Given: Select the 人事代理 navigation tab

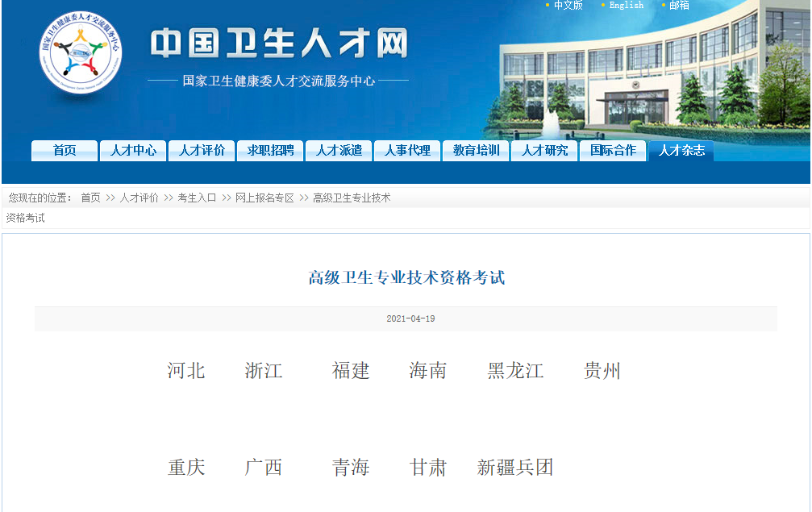Looking at the screenshot, I should coord(407,151).
